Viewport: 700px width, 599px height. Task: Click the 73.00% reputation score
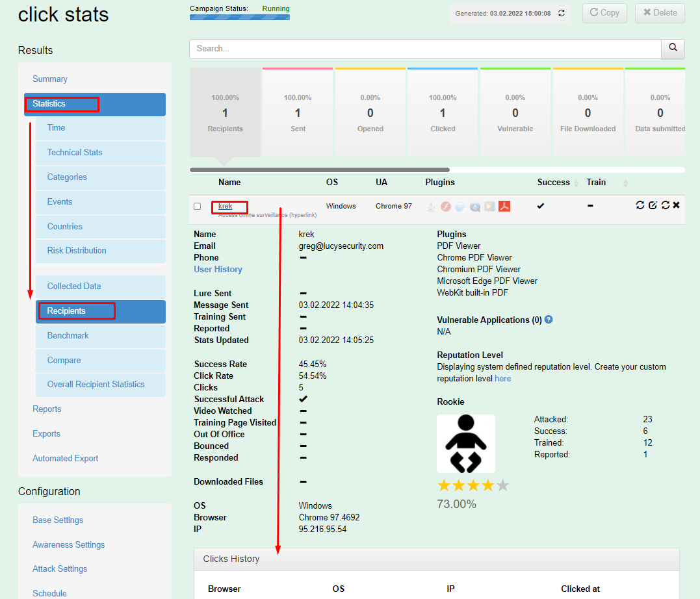[456, 504]
